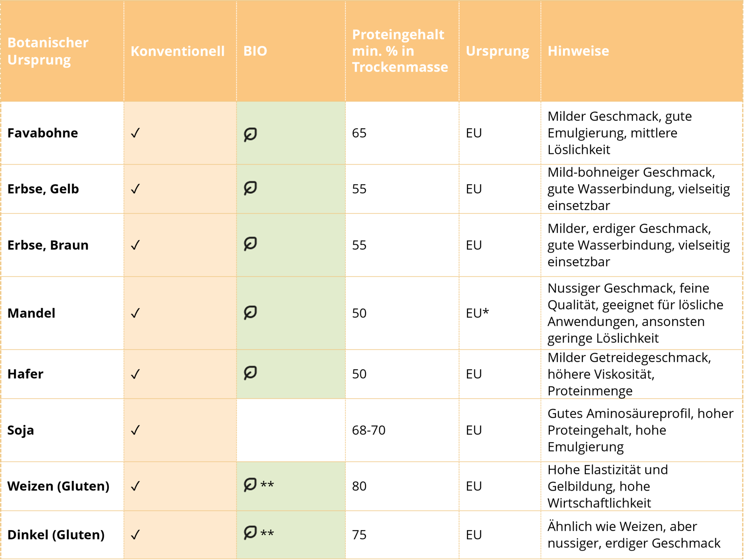
Task: Click the BIO leaf icon for Hafer
Action: point(250,373)
